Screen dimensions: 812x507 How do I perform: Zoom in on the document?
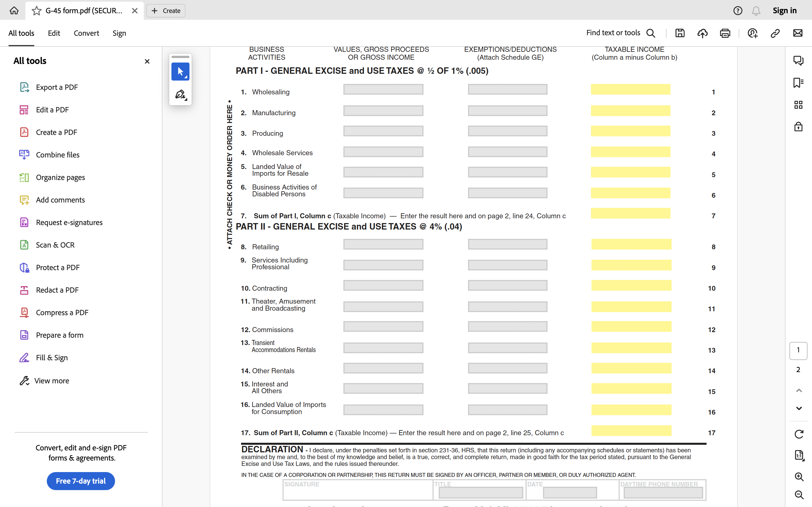pos(799,477)
